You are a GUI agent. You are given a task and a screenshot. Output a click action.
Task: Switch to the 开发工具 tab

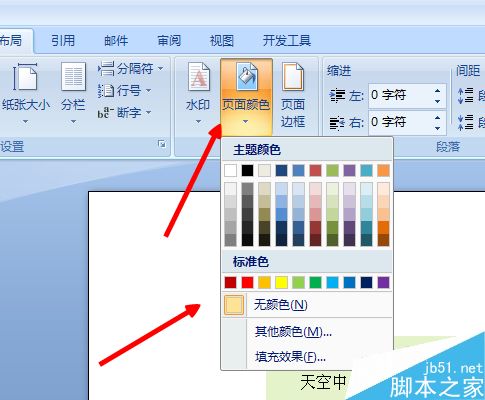pyautogui.click(x=287, y=41)
